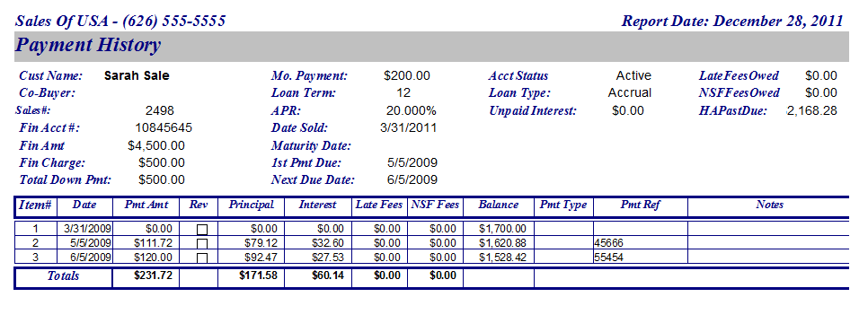Click the Pmt Amt column header
Image resolution: width=868 pixels, height=332 pixels.
coord(146,205)
